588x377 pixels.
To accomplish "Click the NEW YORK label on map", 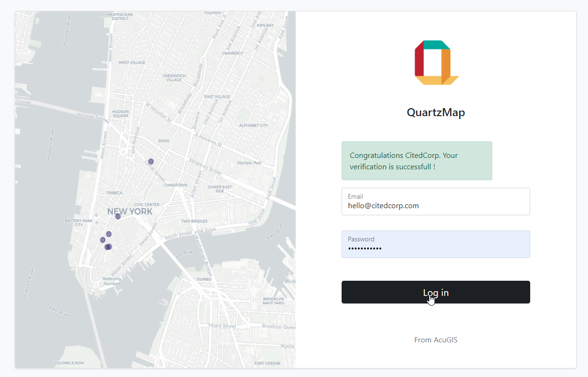I will [x=130, y=211].
